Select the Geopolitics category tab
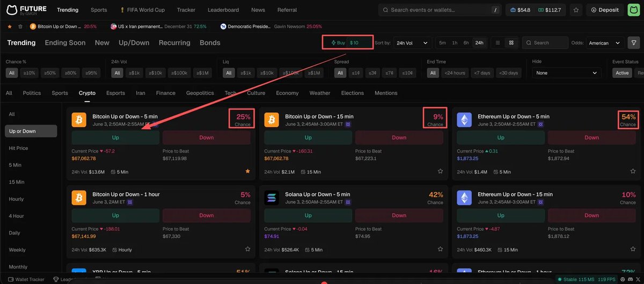This screenshot has height=284, width=644. [200, 93]
